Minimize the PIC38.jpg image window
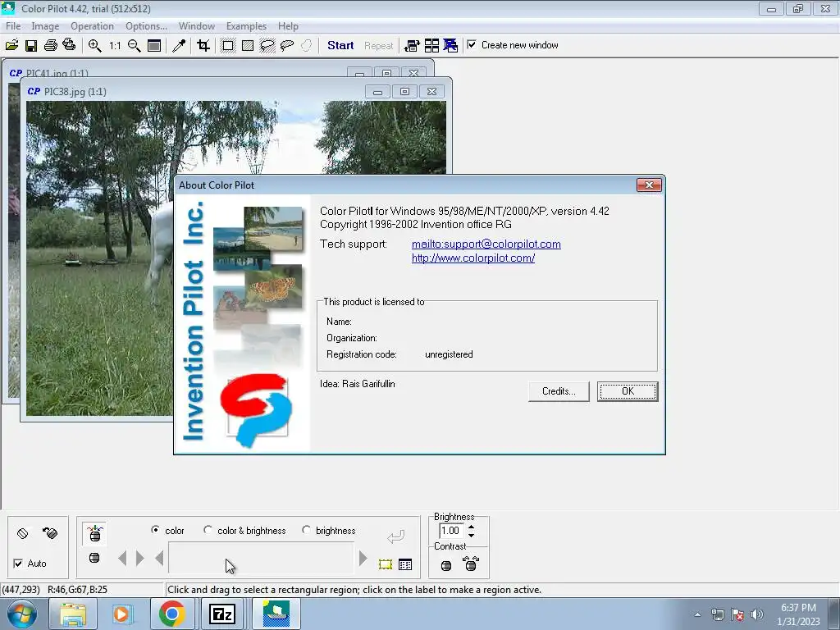840x630 pixels. tap(377, 92)
